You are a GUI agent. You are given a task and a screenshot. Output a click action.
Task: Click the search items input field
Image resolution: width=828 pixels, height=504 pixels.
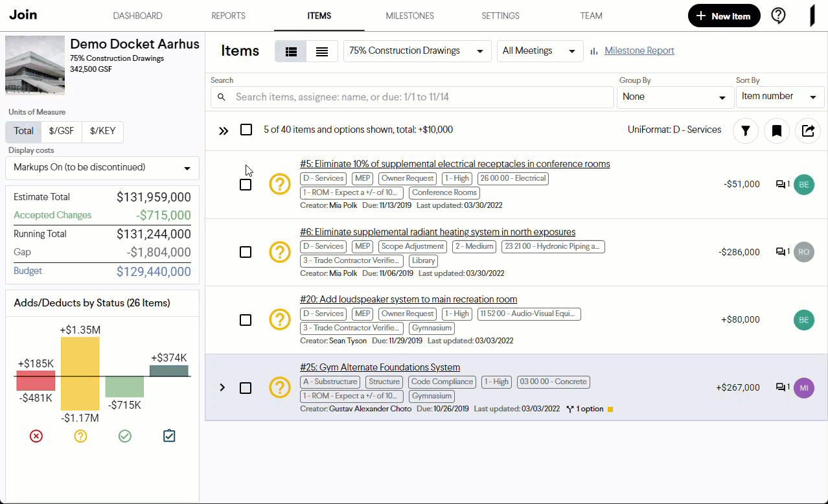[x=412, y=97]
